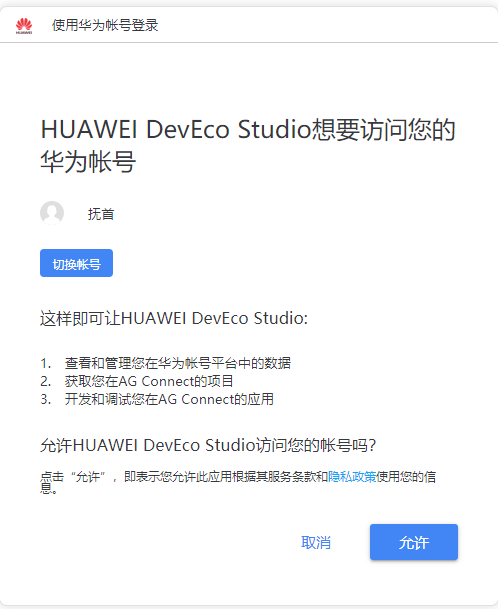Viewport: 498px width, 609px height.
Task: Select the username 抚首
Action: (x=101, y=214)
